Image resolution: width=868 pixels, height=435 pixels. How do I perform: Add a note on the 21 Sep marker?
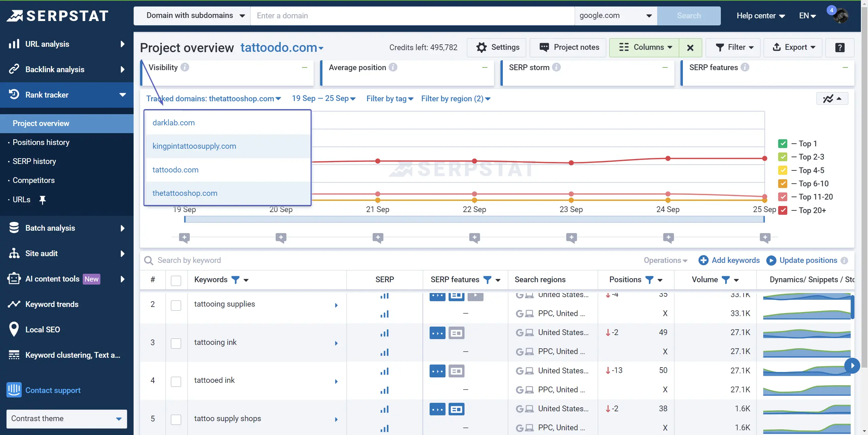[x=378, y=237]
